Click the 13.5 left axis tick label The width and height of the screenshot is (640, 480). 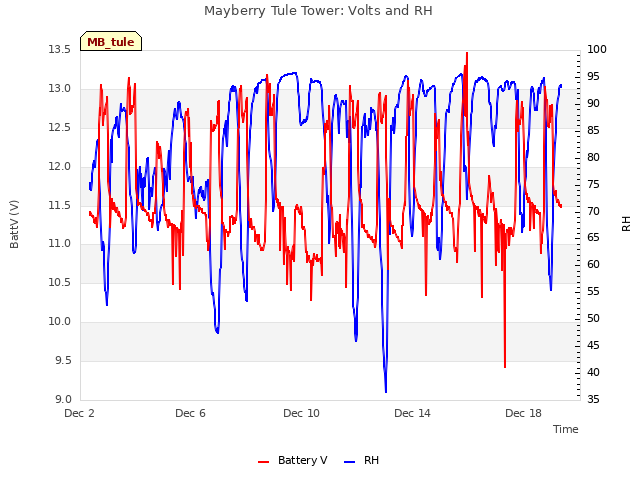tap(60, 49)
